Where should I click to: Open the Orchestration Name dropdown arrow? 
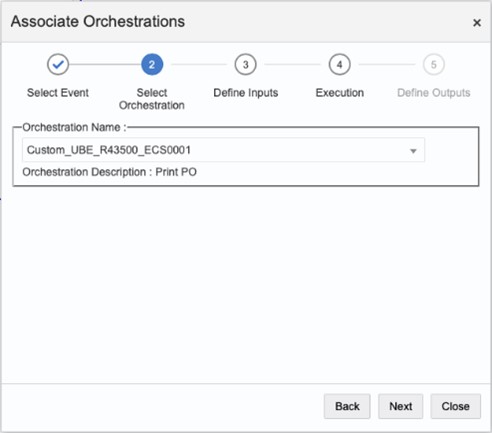tap(413, 151)
